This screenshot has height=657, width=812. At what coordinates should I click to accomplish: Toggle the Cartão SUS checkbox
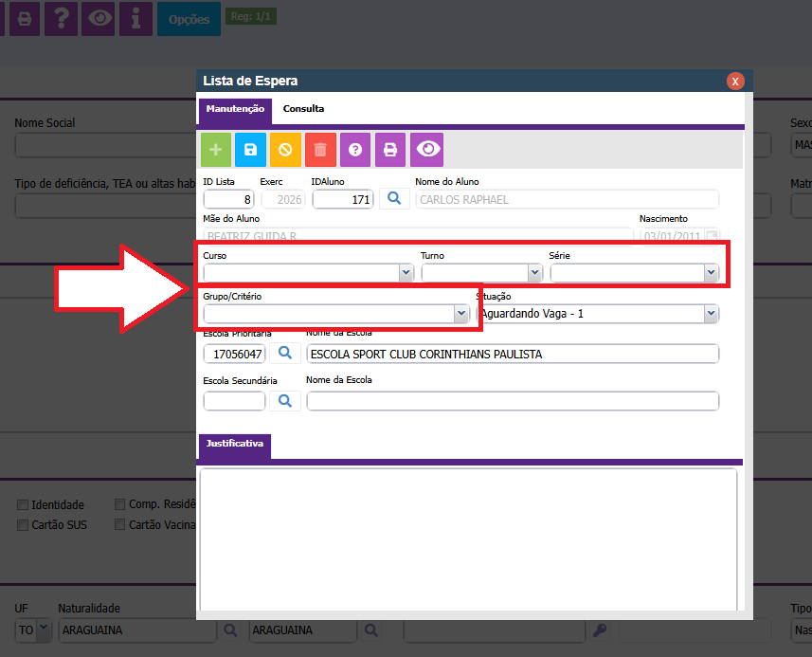coord(23,524)
